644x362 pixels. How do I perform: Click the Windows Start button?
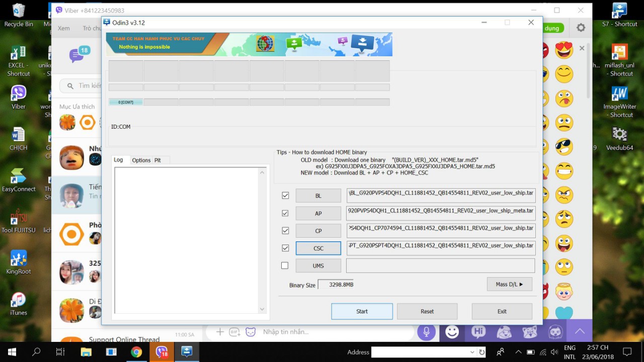12,352
